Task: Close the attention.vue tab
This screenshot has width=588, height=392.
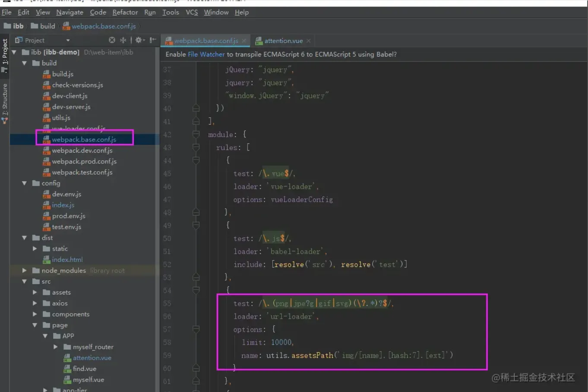Action: (x=308, y=41)
